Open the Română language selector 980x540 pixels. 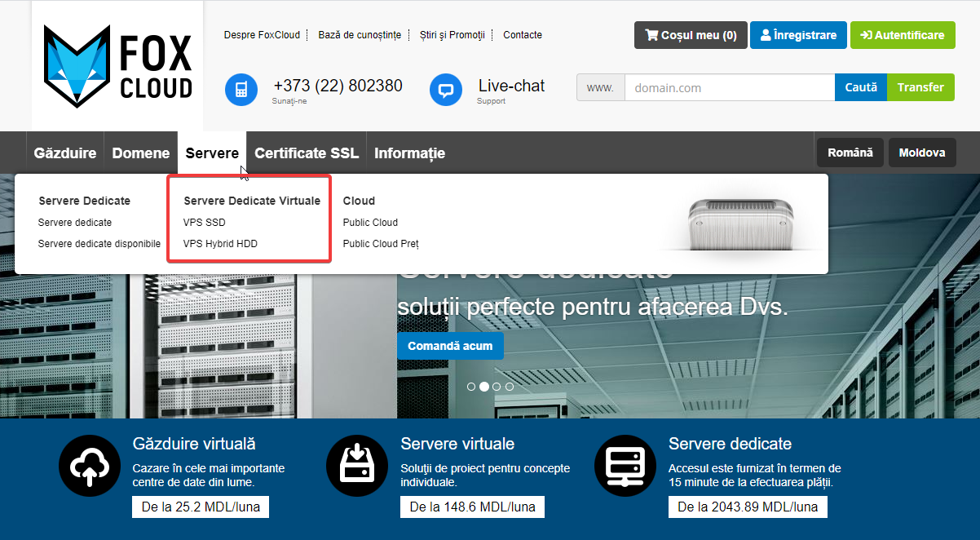point(850,153)
